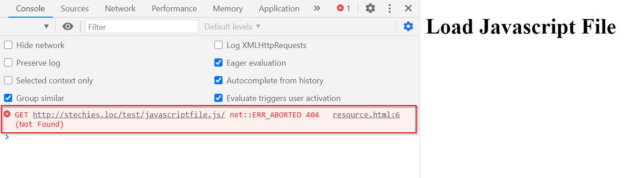The image size is (644, 178).
Task: Open the javascriptfile.js URL link
Action: tap(129, 115)
